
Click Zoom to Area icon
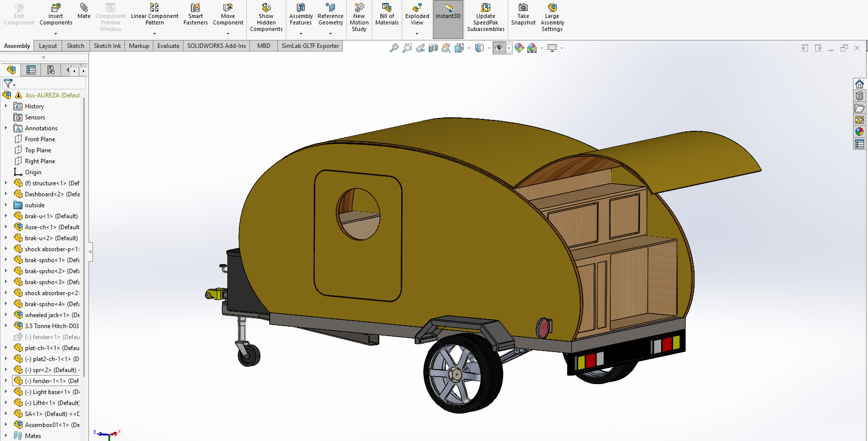tap(407, 48)
